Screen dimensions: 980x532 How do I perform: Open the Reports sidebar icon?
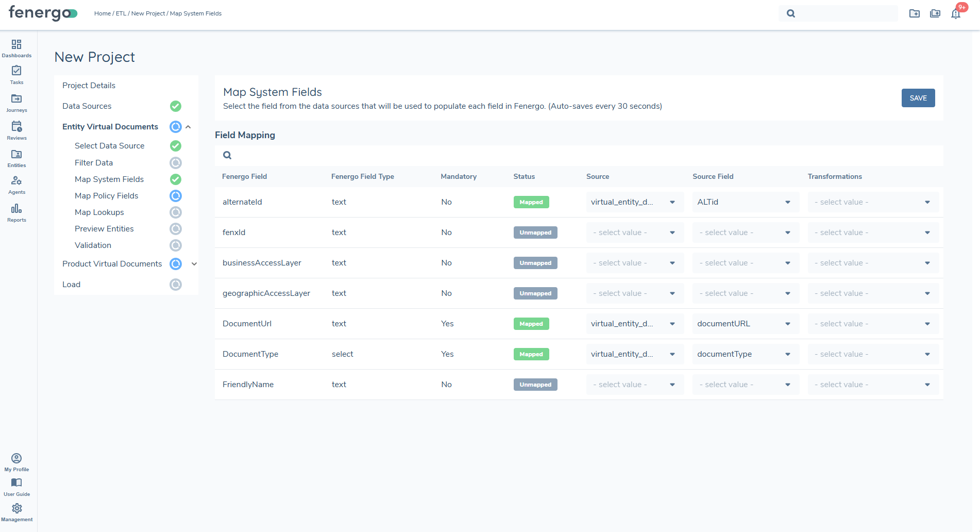point(16,212)
